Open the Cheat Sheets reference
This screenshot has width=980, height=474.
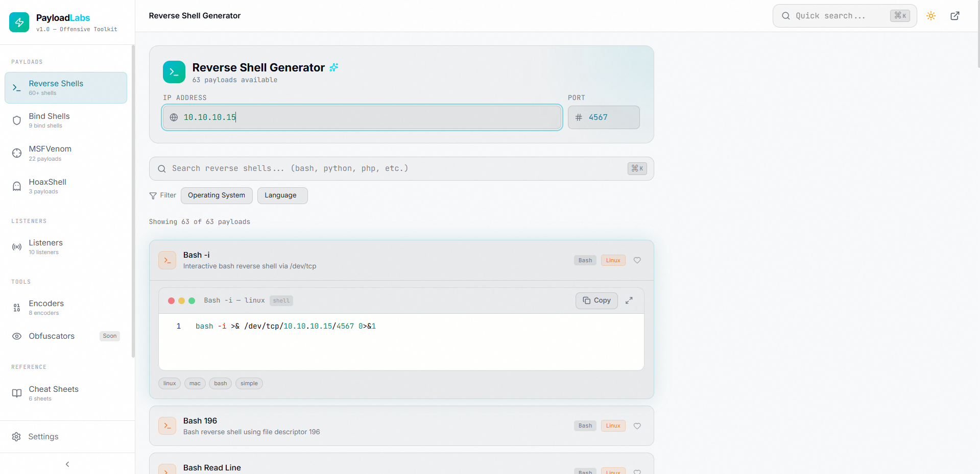[66, 393]
